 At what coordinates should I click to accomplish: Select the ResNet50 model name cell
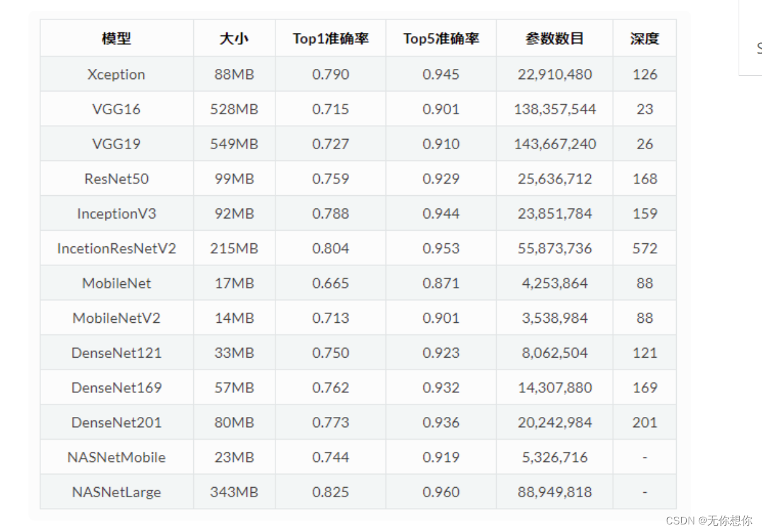(116, 178)
